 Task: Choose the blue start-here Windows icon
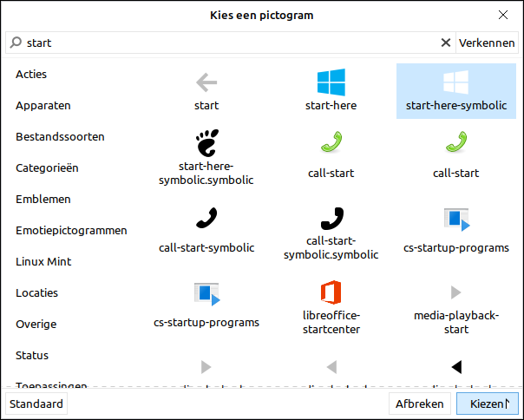click(331, 83)
